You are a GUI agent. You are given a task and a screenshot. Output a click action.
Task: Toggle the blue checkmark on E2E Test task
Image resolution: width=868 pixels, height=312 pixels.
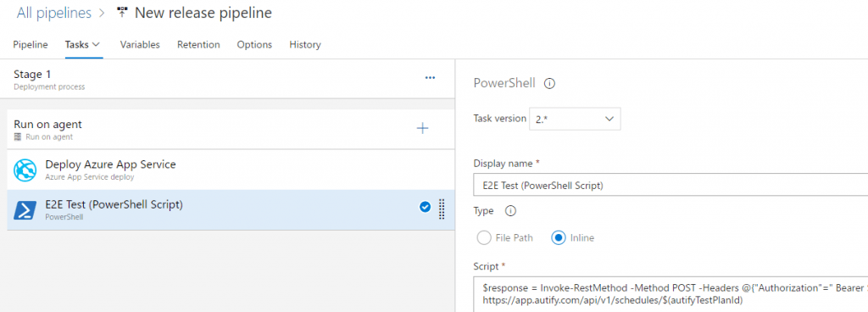[x=426, y=208]
